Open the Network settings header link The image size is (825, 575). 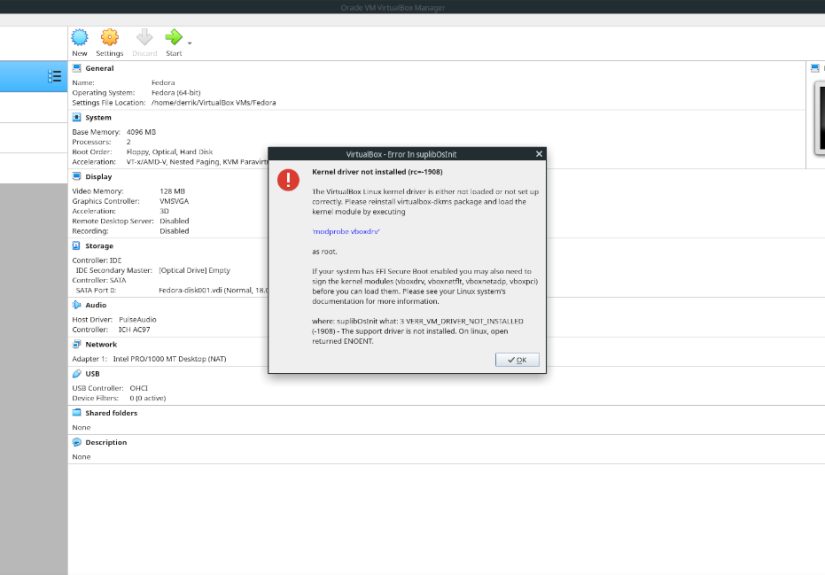click(x=101, y=345)
